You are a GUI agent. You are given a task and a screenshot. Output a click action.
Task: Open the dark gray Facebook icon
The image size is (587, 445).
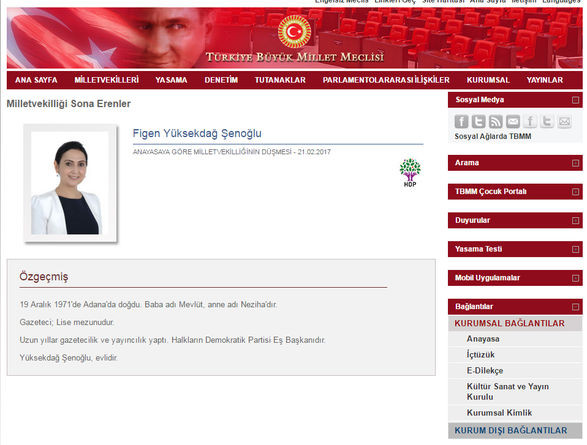tap(461, 122)
